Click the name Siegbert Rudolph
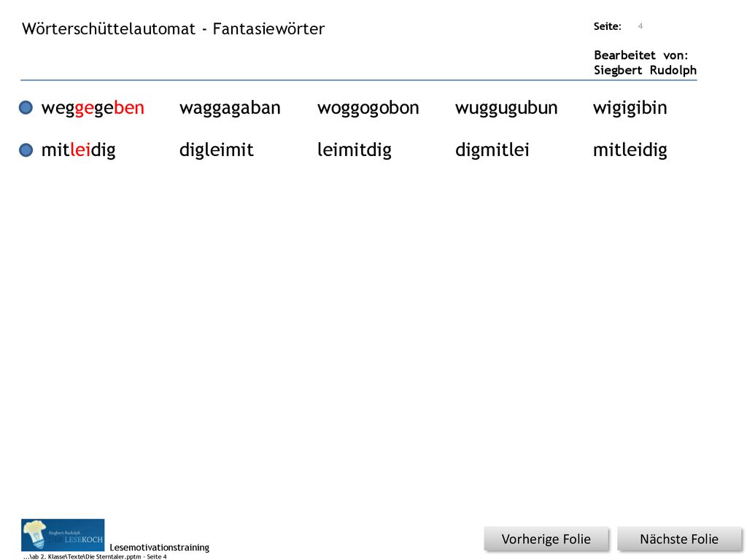The height and width of the screenshot is (560, 747). [x=645, y=71]
